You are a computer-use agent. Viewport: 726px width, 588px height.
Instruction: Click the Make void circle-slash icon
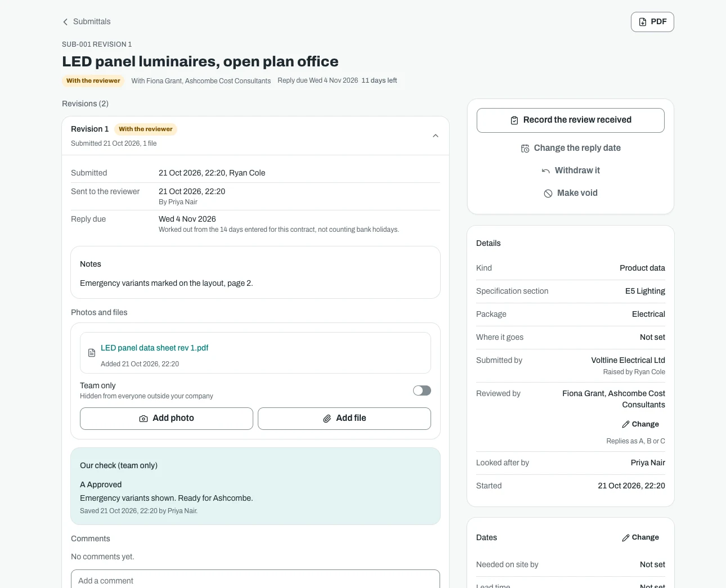(x=548, y=194)
